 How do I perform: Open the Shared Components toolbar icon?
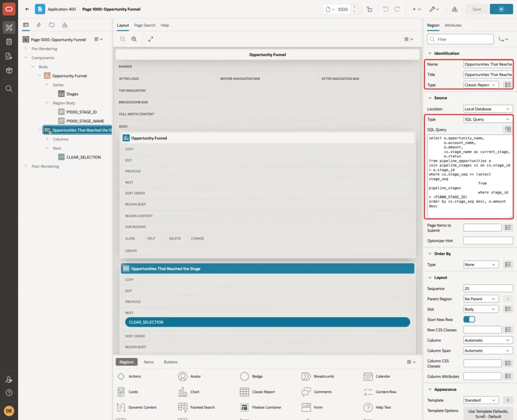[x=455, y=9]
